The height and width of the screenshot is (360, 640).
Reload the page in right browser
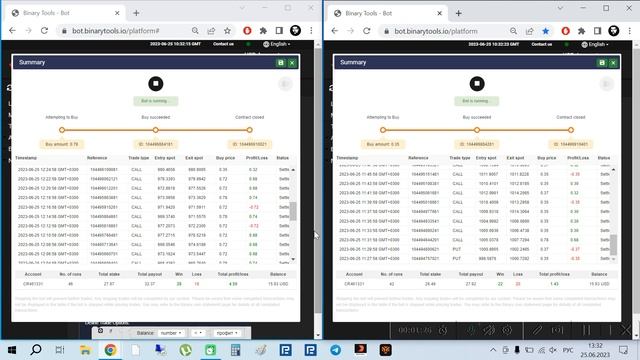click(x=367, y=31)
